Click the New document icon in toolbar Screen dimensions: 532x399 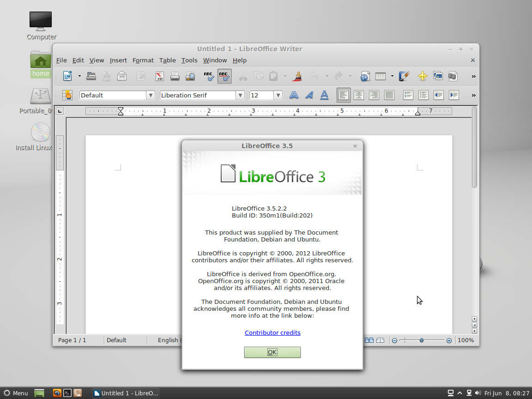point(67,76)
